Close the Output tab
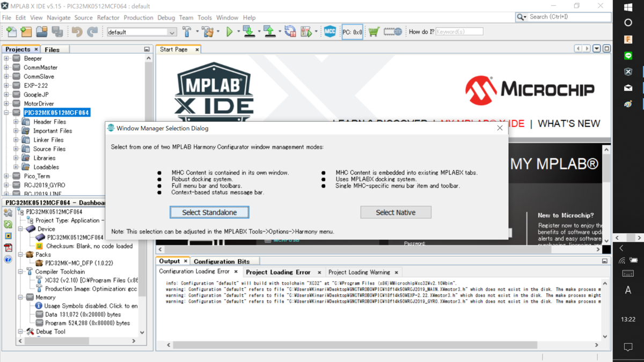The height and width of the screenshot is (362, 644). [x=185, y=261]
